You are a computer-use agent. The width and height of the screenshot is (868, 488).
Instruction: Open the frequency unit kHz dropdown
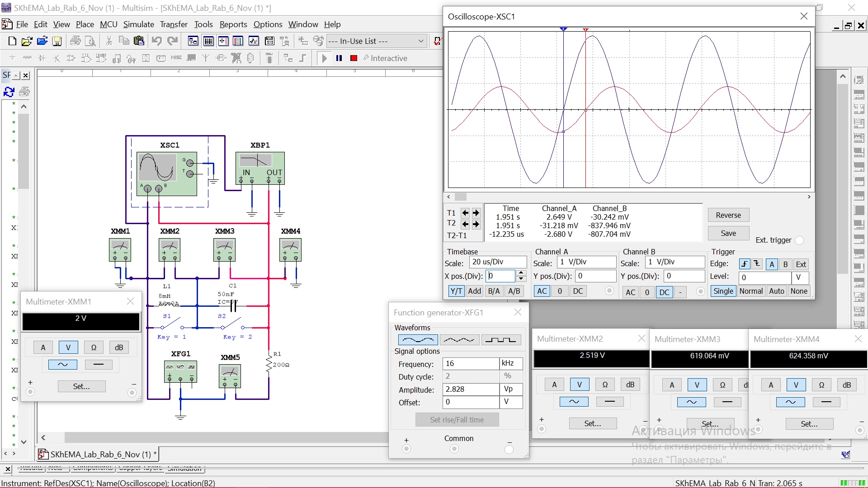pos(511,363)
